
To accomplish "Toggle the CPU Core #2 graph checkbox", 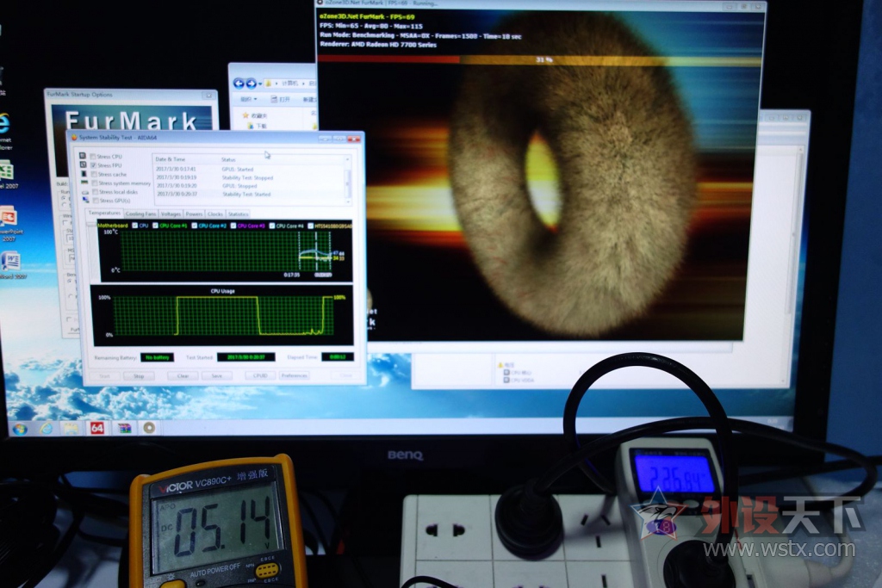I will click(x=194, y=226).
